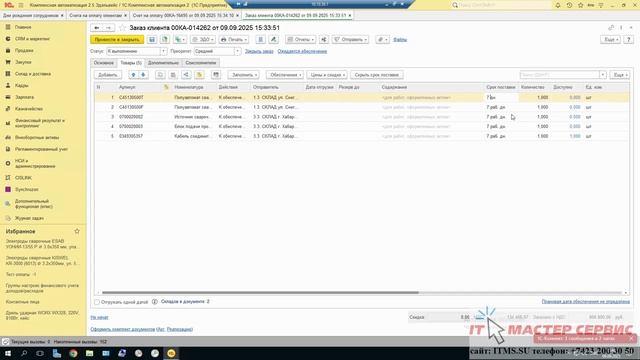Go back with the left arrow
The height and width of the screenshot is (360, 640).
[97, 28]
